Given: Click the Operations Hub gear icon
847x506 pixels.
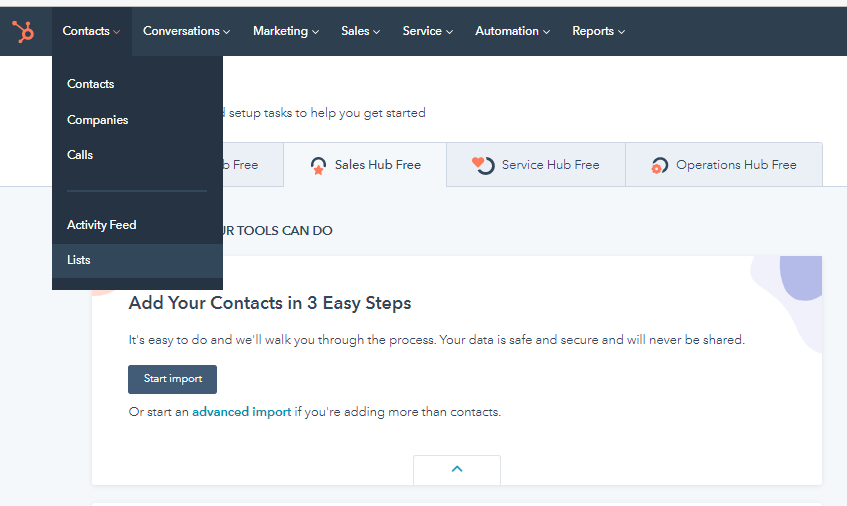Looking at the screenshot, I should click(659, 166).
